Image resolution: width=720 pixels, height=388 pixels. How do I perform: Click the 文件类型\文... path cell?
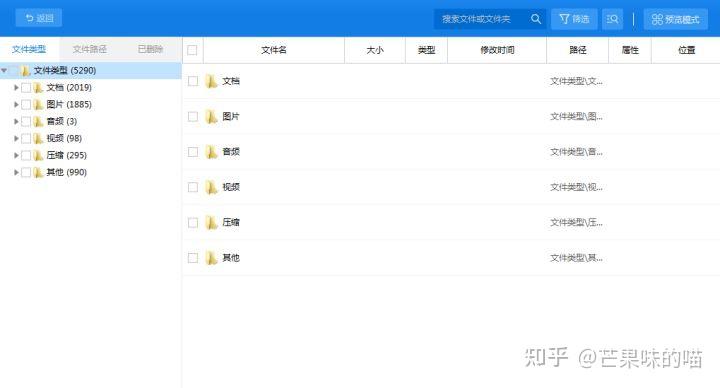576,81
